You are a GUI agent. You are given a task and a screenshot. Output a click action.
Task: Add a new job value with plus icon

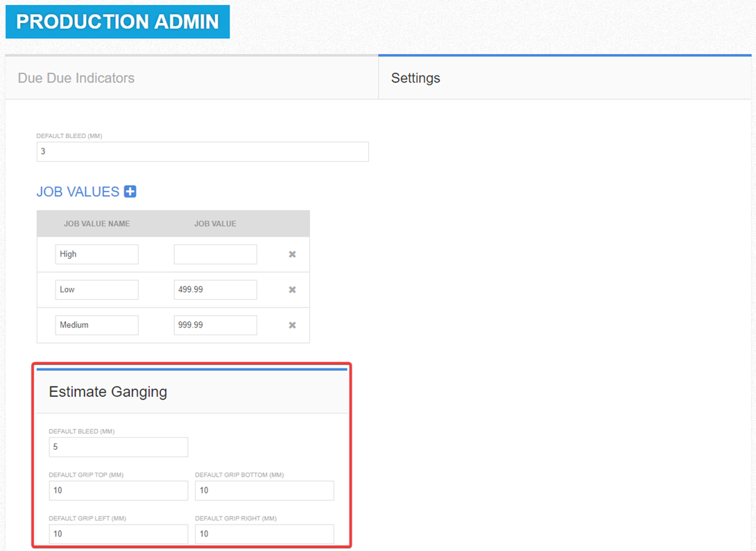point(130,192)
